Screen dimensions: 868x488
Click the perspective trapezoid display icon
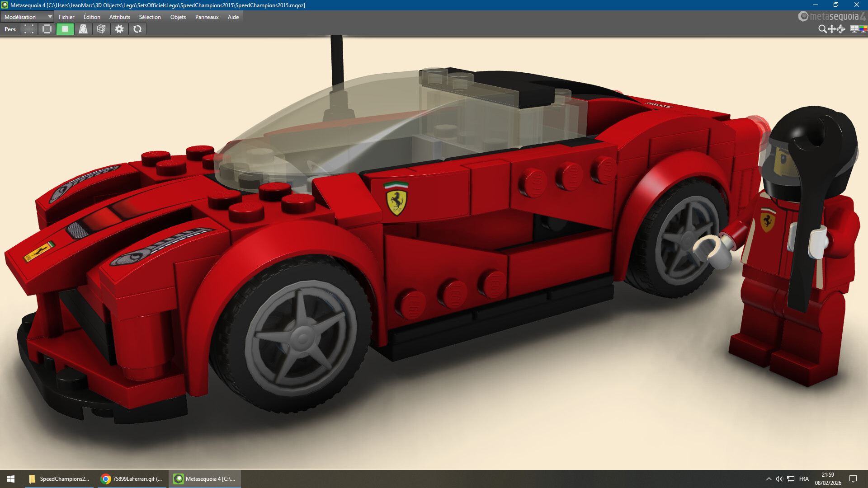click(x=83, y=29)
